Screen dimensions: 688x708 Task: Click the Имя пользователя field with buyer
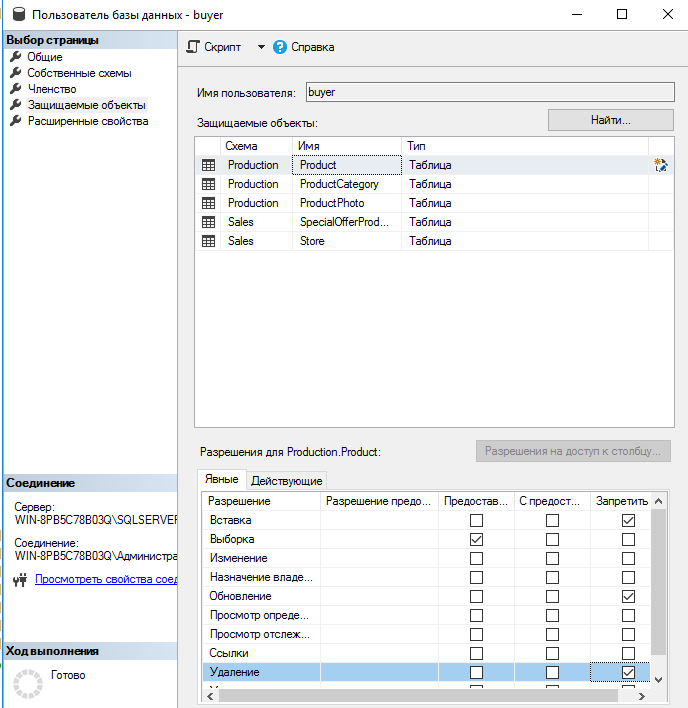coord(490,92)
